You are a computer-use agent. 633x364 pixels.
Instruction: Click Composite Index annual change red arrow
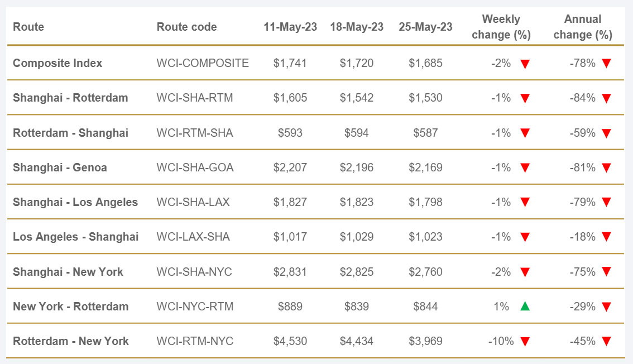tap(606, 64)
